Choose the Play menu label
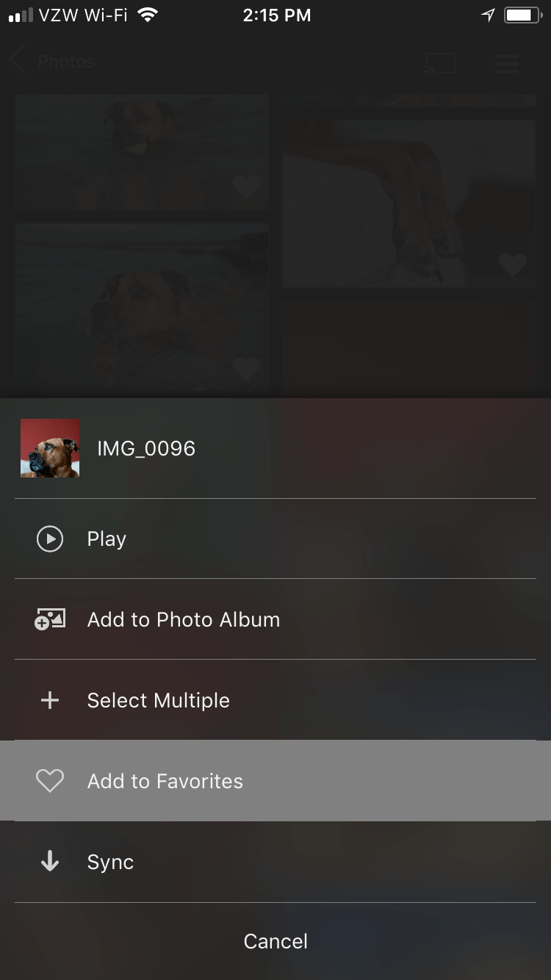The image size is (551, 980). pyautogui.click(x=107, y=539)
